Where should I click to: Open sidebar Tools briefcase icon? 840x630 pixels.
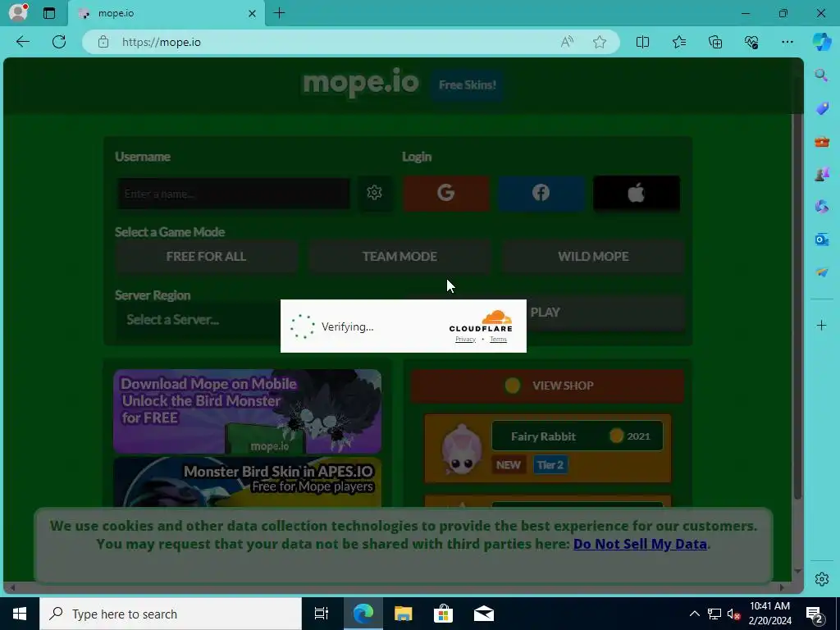click(821, 141)
